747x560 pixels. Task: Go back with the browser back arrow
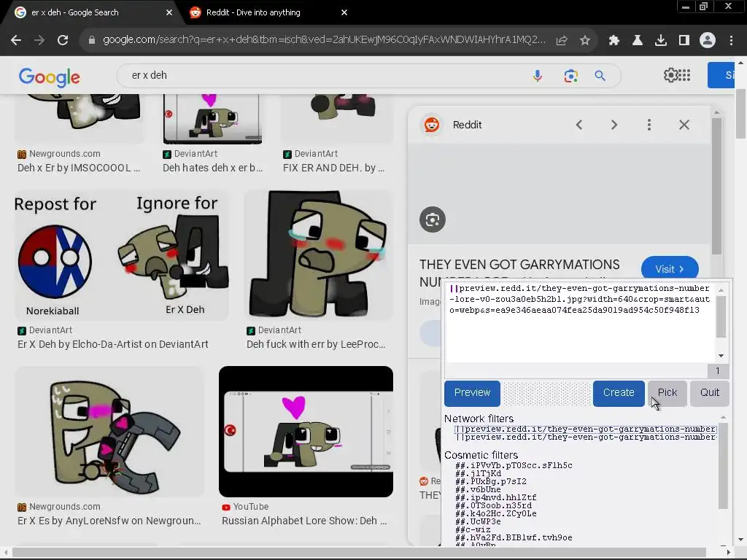pyautogui.click(x=16, y=41)
